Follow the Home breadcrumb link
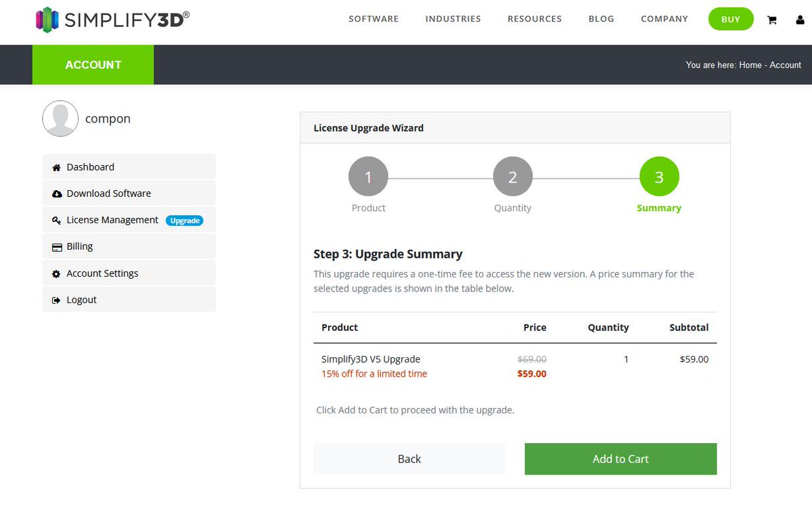The height and width of the screenshot is (523, 812). click(x=750, y=65)
